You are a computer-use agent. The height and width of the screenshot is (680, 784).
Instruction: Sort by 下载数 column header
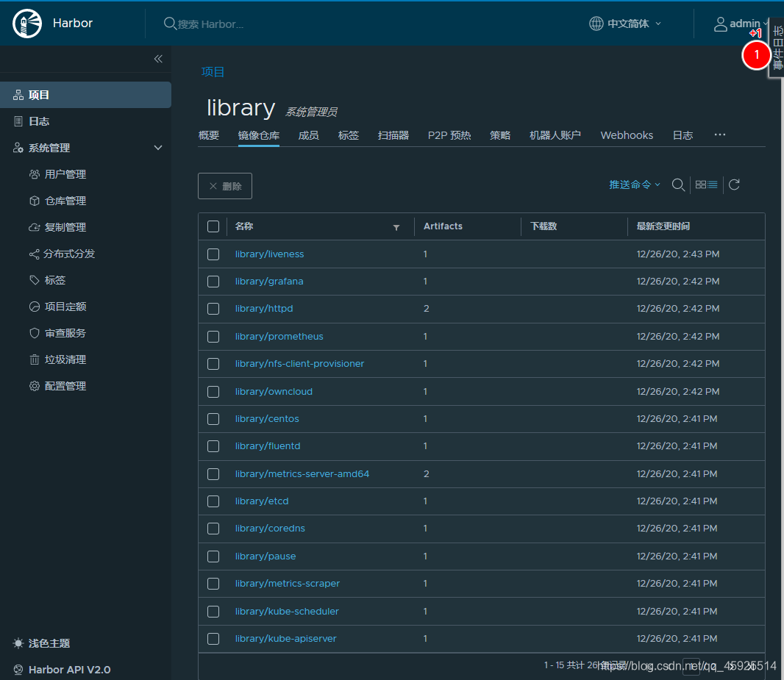click(544, 226)
